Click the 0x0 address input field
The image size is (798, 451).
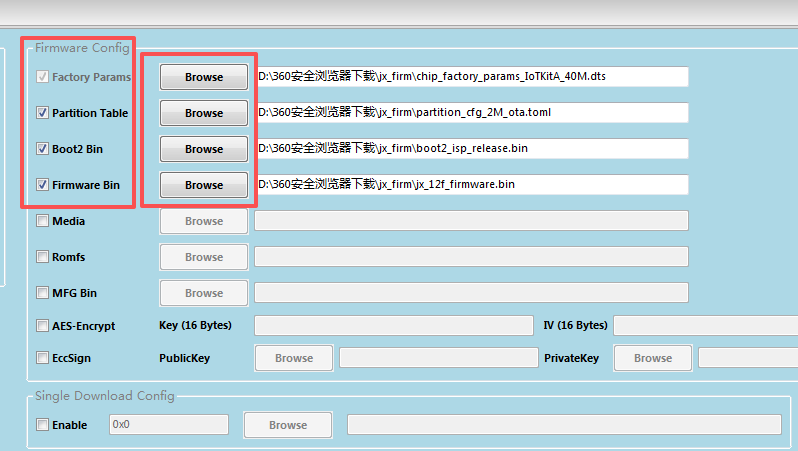[x=168, y=425]
